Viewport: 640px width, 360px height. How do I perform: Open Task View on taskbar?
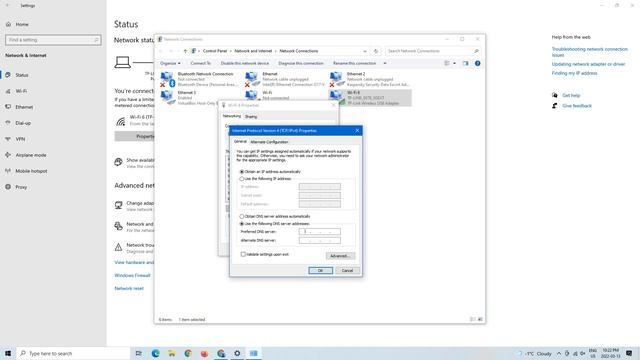click(139, 353)
